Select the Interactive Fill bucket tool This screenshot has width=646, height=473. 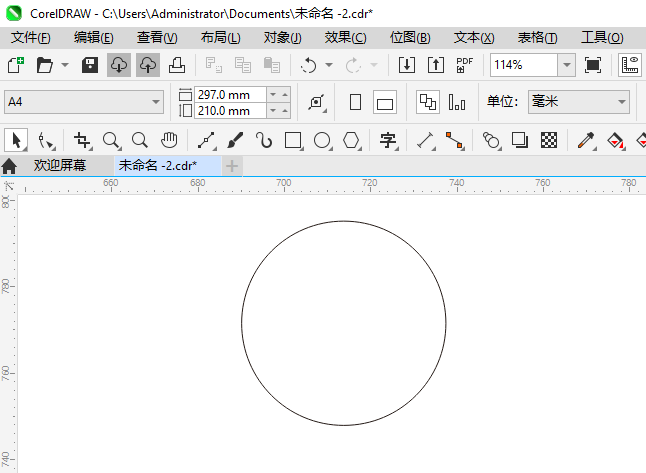pyautogui.click(x=616, y=140)
